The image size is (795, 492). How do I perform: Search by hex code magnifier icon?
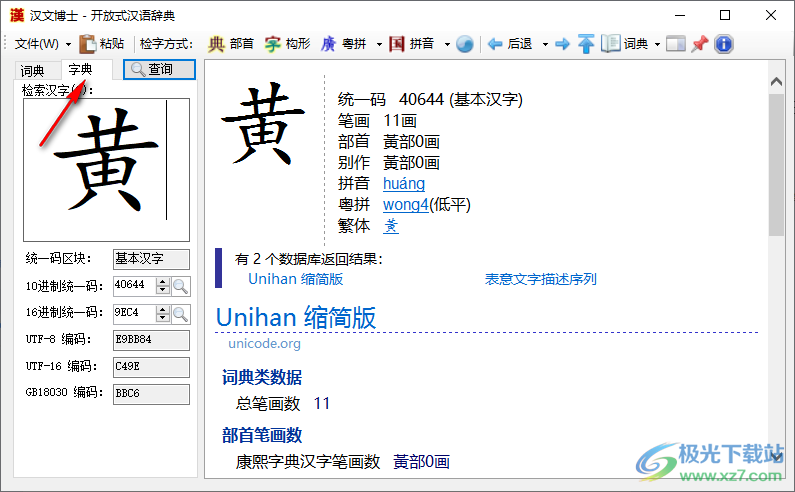(180, 314)
